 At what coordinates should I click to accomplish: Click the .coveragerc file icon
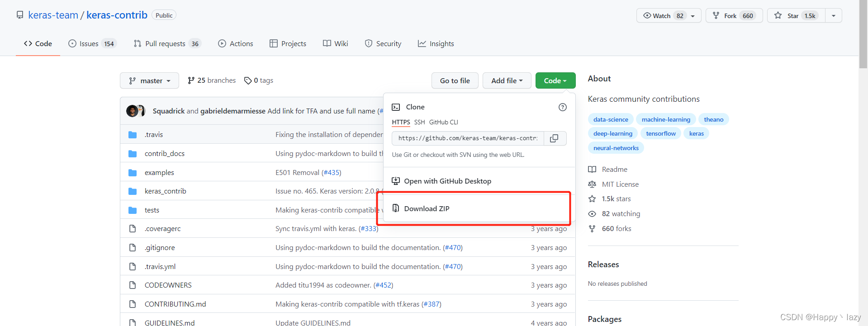(x=133, y=229)
